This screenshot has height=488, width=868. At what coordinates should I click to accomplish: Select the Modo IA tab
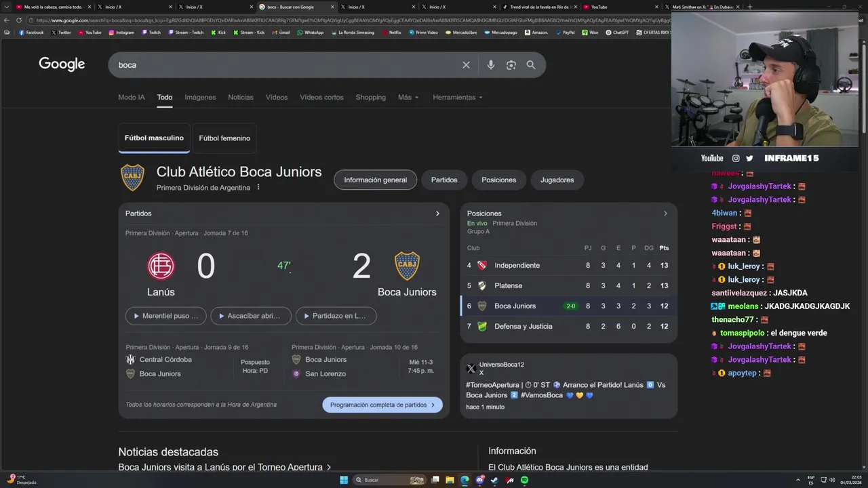click(x=132, y=98)
